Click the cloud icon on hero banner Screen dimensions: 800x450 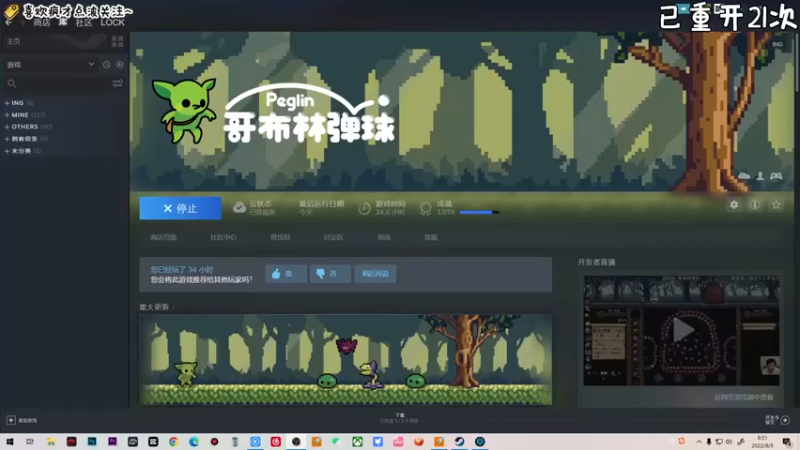(744, 176)
